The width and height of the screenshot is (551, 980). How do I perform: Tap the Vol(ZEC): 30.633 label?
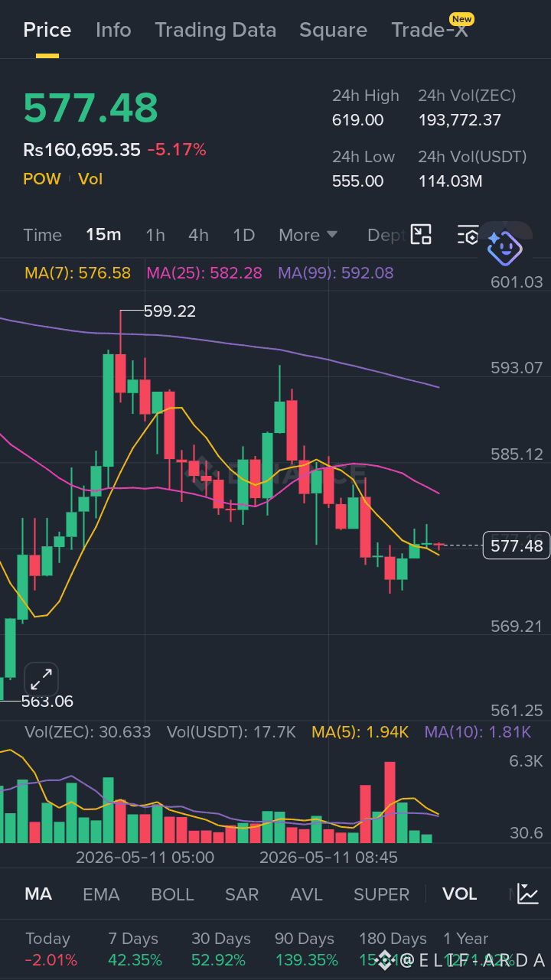coord(88,732)
